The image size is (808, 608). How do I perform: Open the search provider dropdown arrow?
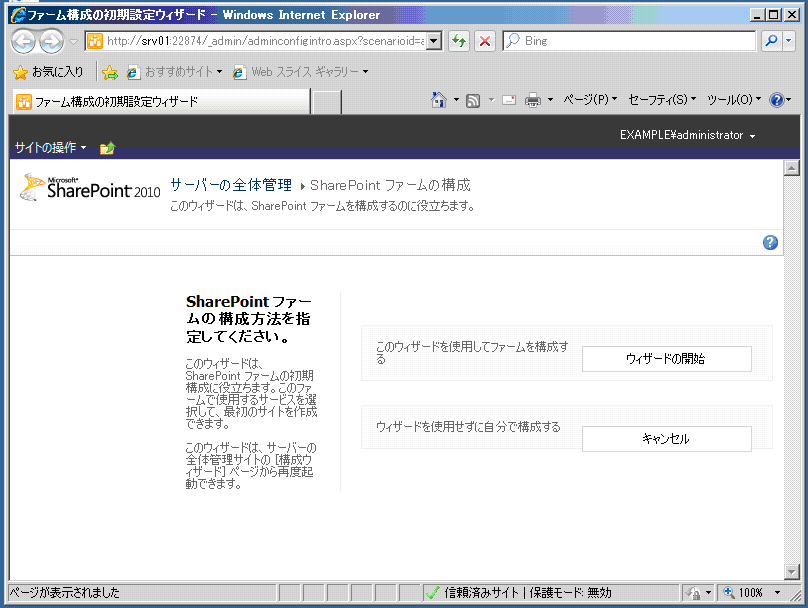coord(788,41)
